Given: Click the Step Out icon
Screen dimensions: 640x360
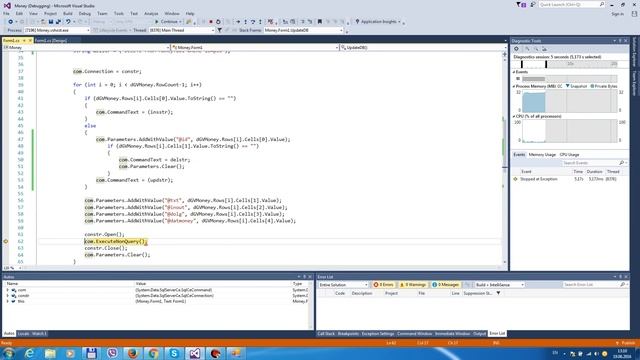Looking at the screenshot, I should coord(260,22).
